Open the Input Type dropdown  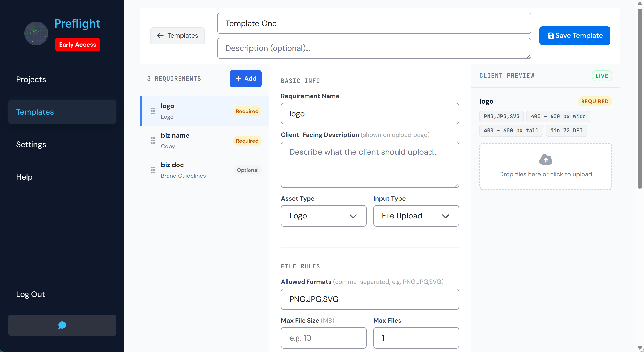tap(416, 216)
